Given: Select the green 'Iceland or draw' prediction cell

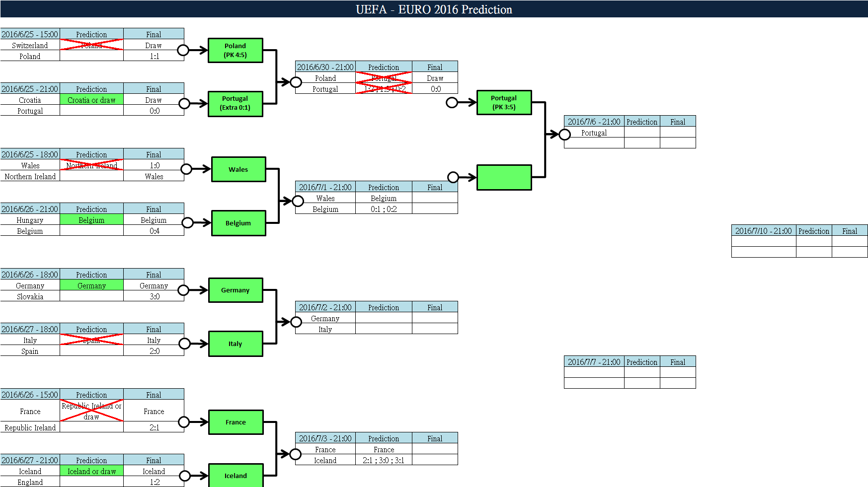Looking at the screenshot, I should pyautogui.click(x=91, y=471).
